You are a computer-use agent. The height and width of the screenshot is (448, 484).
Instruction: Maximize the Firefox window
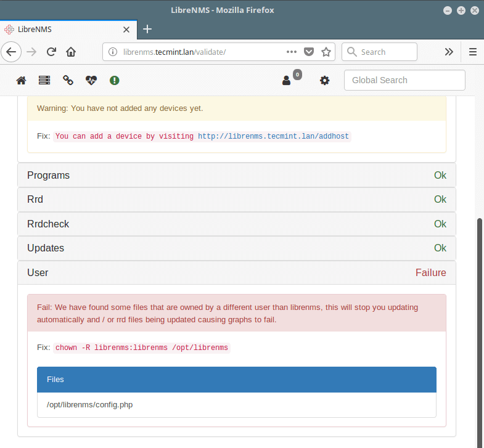click(x=461, y=10)
